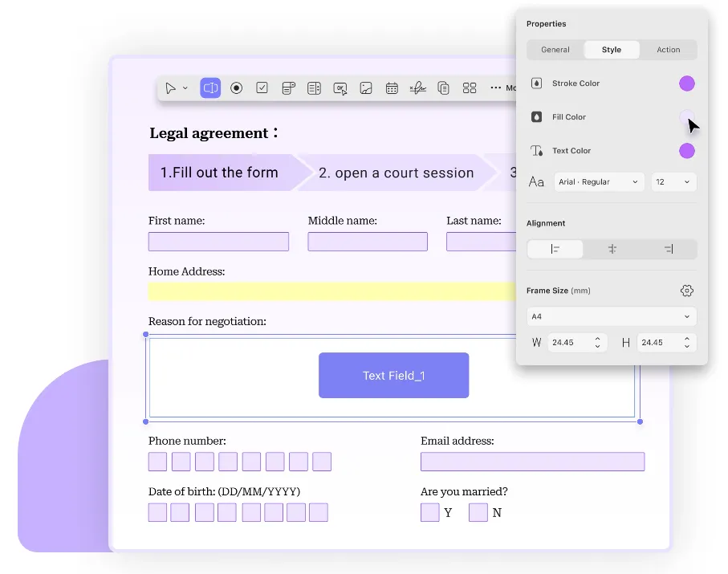
Task: Increase the frame height value
Action: [687, 339]
